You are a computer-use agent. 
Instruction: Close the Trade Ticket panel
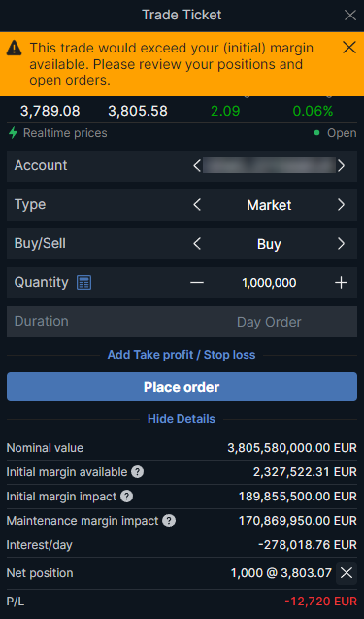(x=350, y=16)
